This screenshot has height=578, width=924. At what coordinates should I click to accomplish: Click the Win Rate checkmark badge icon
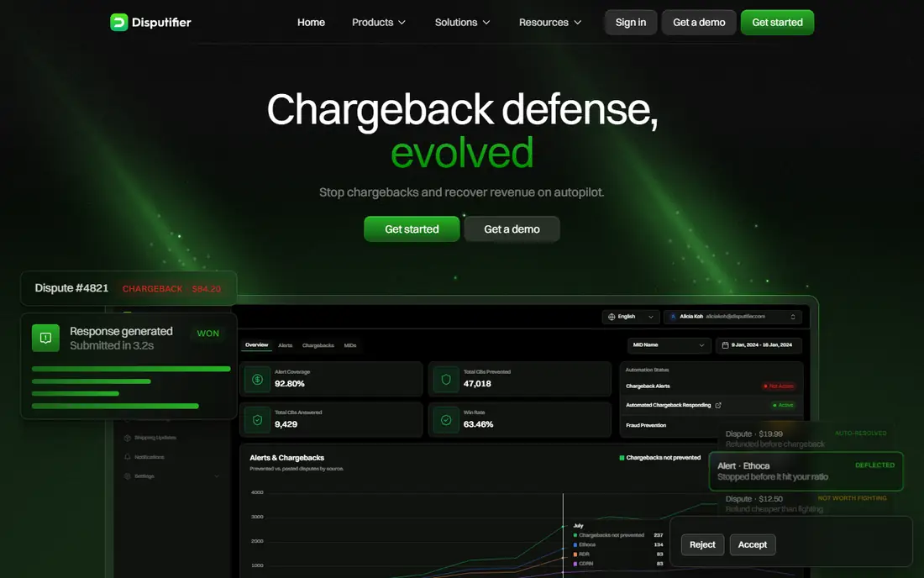(x=446, y=420)
